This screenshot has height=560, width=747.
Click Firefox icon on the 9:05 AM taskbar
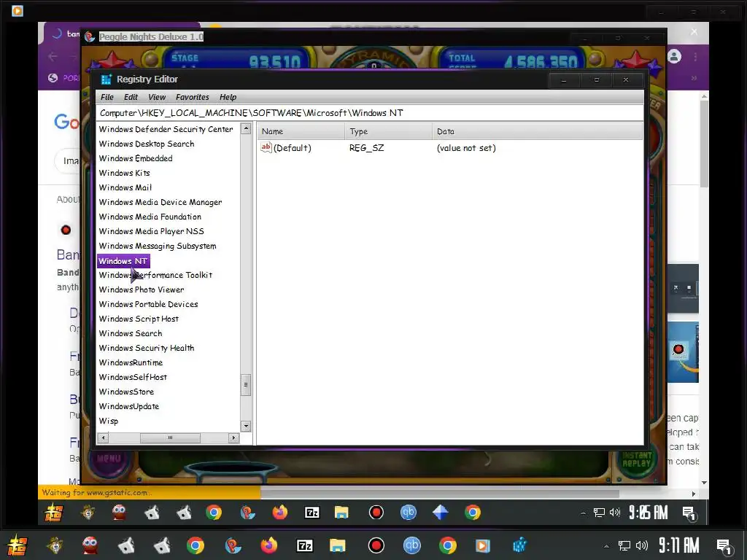279,513
